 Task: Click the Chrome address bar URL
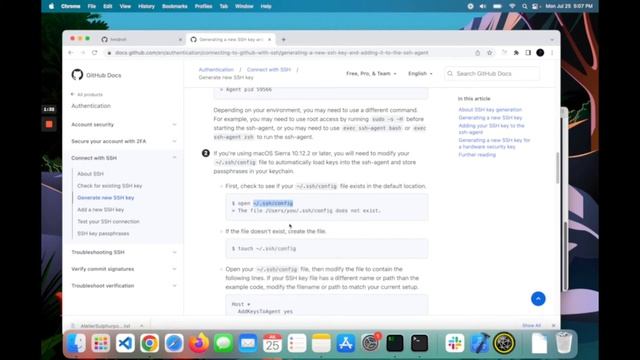(x=271, y=53)
